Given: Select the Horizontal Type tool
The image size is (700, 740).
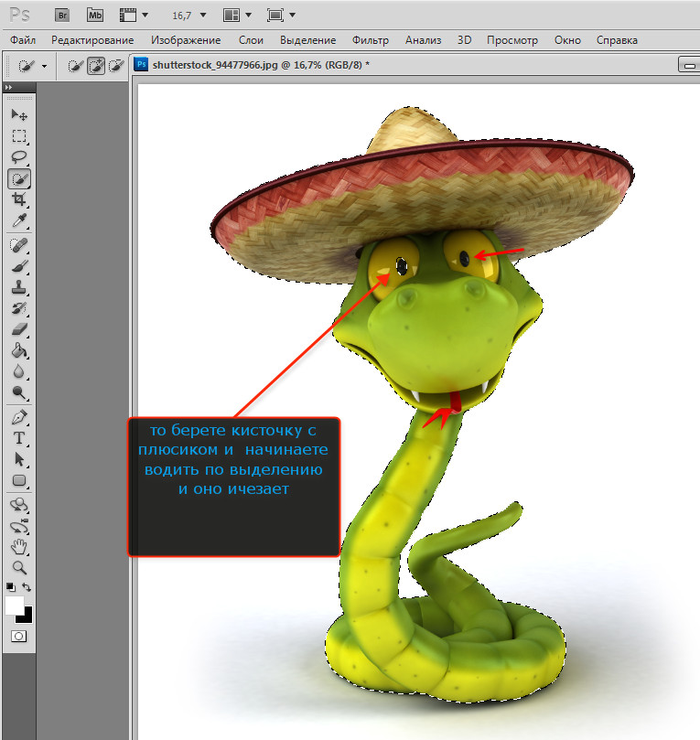Looking at the screenshot, I should point(18,437).
